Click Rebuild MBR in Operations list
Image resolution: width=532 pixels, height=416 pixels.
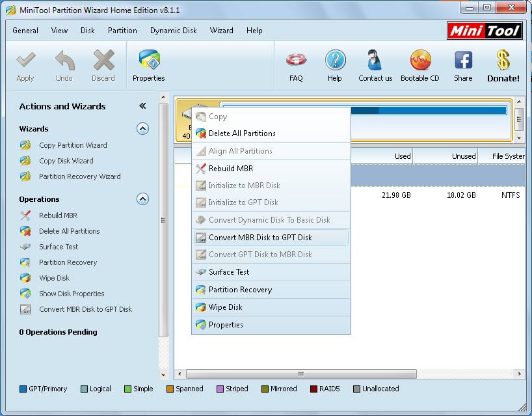(x=59, y=215)
